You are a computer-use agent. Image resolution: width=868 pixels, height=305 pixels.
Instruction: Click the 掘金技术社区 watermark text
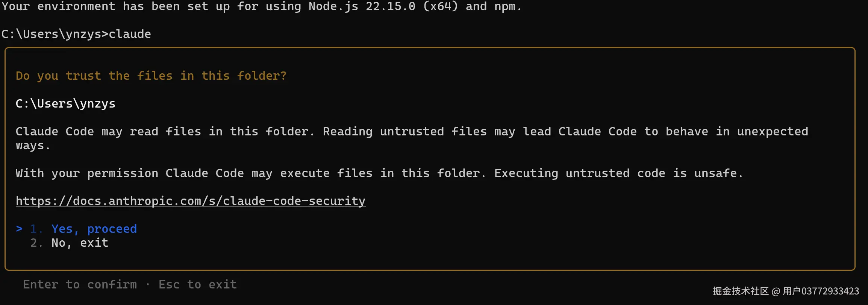tap(740, 291)
